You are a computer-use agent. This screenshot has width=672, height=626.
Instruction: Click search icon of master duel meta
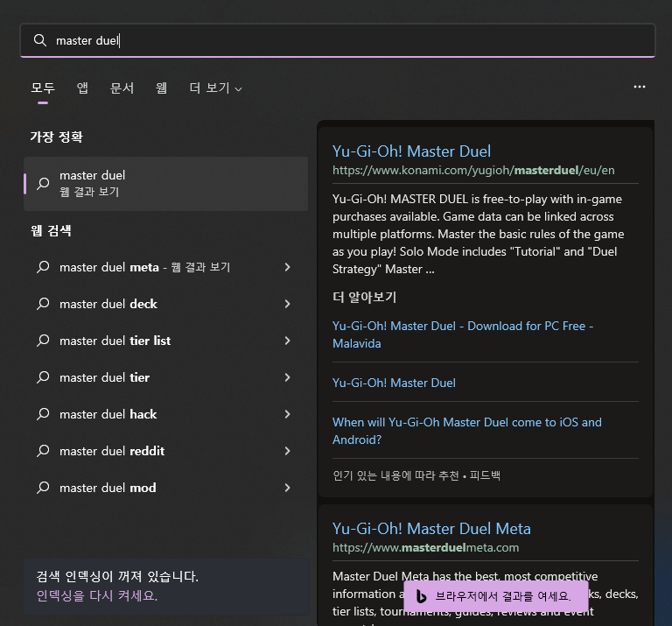coord(43,267)
